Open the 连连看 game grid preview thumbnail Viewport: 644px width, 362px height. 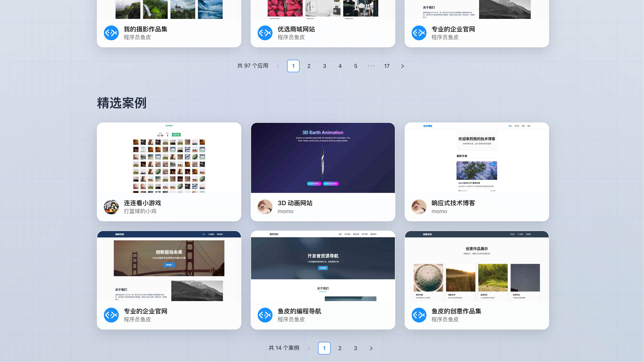tap(169, 158)
